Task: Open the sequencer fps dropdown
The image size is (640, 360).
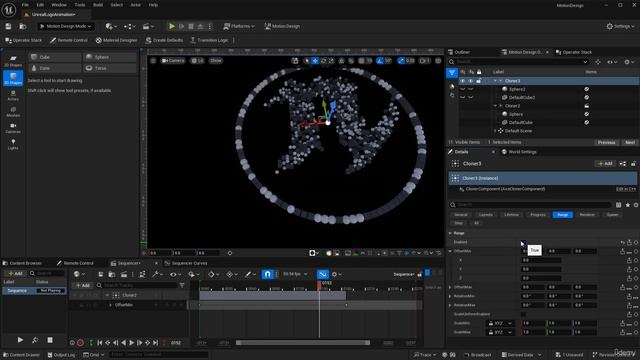Action: coord(295,274)
